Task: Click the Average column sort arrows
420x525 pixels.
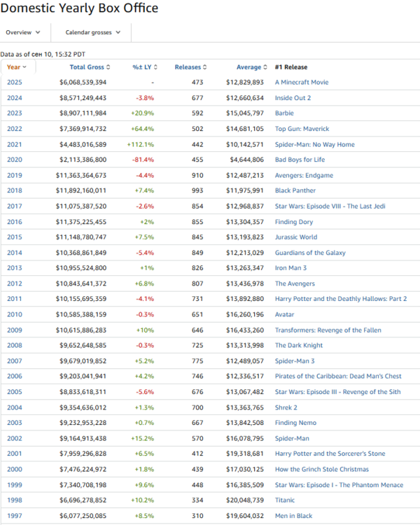Action: pyautogui.click(x=265, y=67)
